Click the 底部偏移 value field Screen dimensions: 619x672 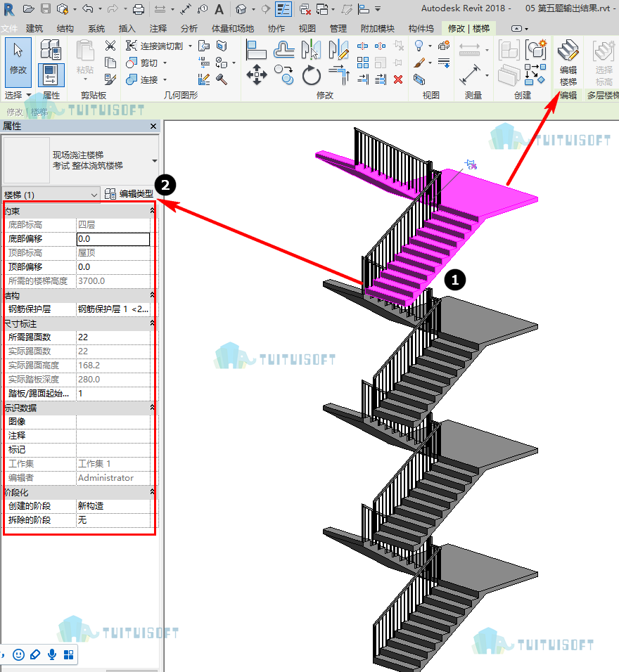pyautogui.click(x=113, y=239)
